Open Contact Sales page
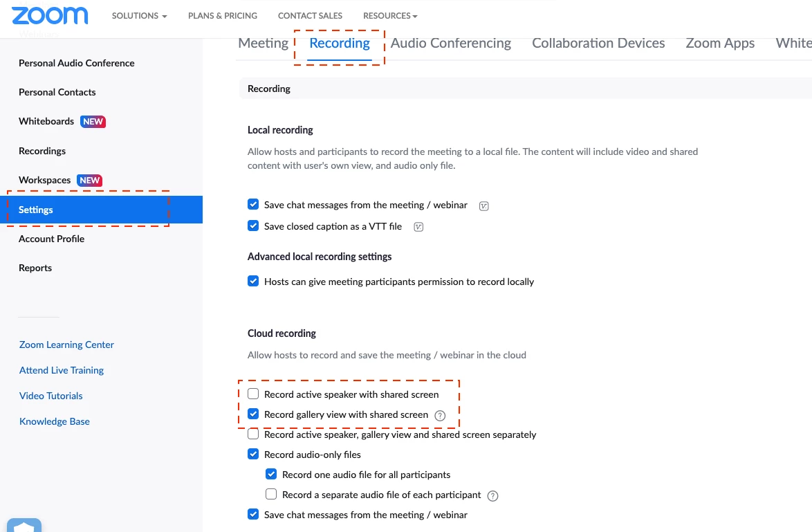 click(310, 16)
